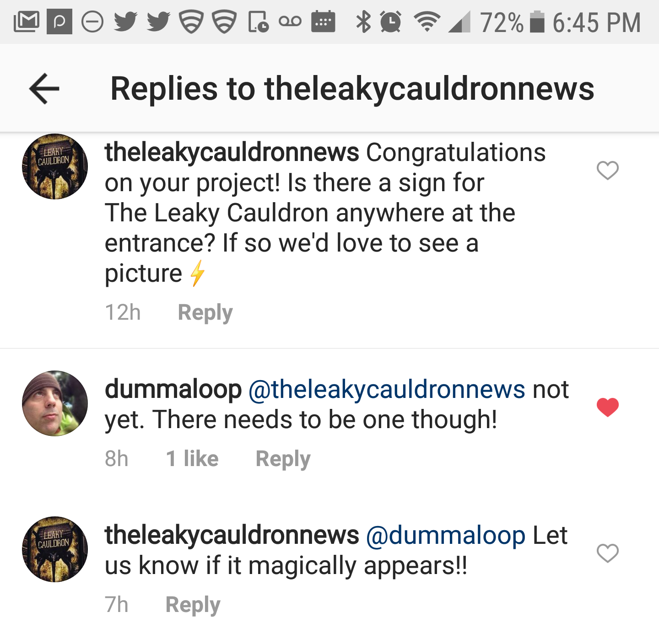Image resolution: width=659 pixels, height=644 pixels.
Task: Unlike dummaloop's comment with red heart
Action: tap(607, 407)
